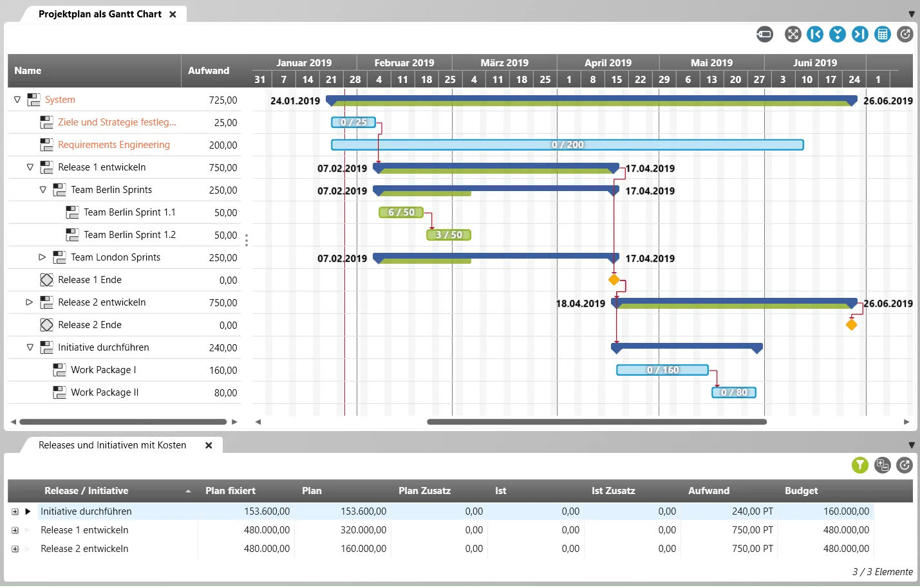
Task: Expand the Release 2 entwickeln node
Action: coord(30,302)
